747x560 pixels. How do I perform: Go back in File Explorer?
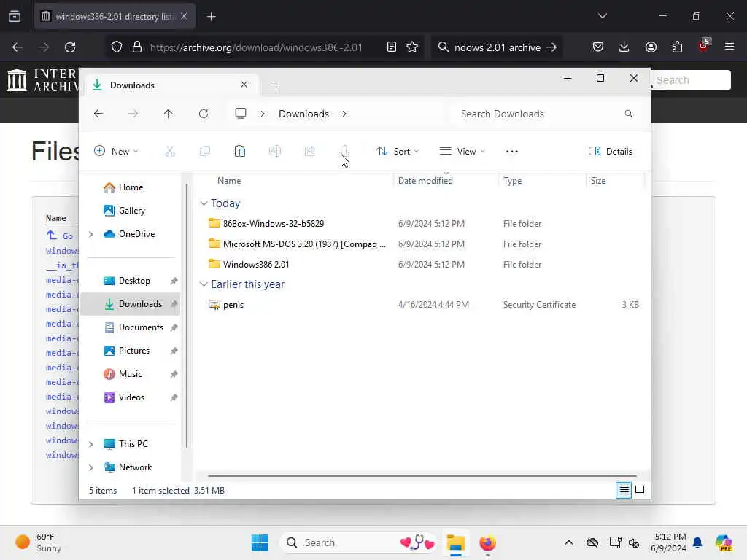coord(98,114)
